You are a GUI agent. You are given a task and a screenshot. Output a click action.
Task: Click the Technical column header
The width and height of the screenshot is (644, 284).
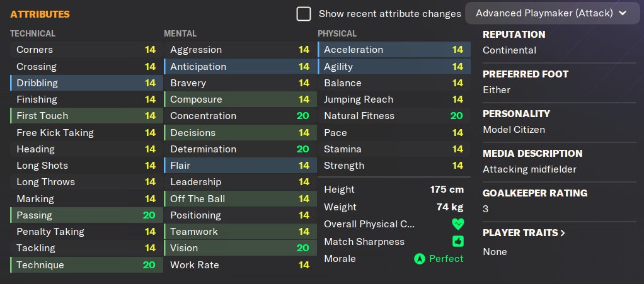click(x=33, y=33)
